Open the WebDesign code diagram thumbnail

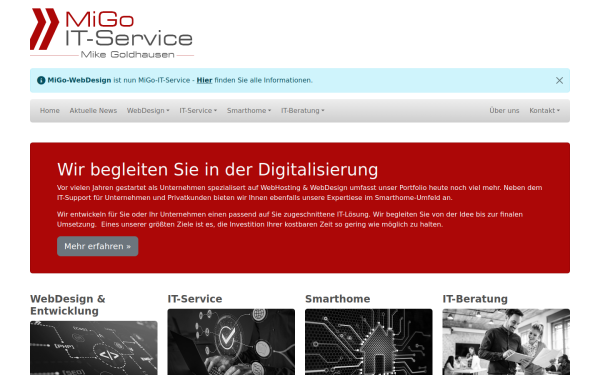[x=94, y=348]
